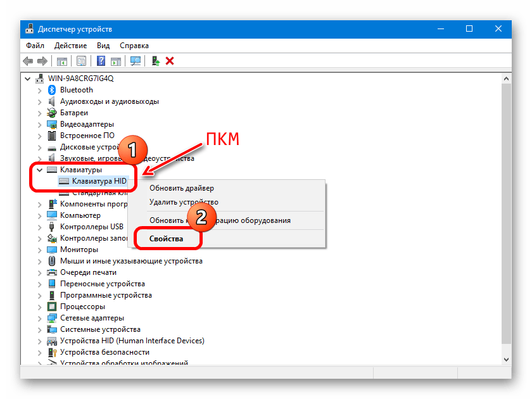
Task: Click the vertical scrollbar thumb
Action: [x=506, y=214]
